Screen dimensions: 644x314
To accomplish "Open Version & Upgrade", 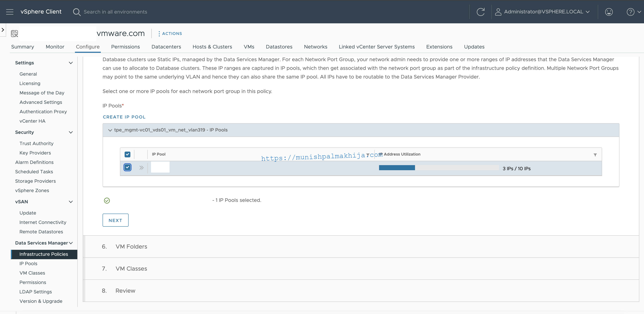I will point(41,301).
